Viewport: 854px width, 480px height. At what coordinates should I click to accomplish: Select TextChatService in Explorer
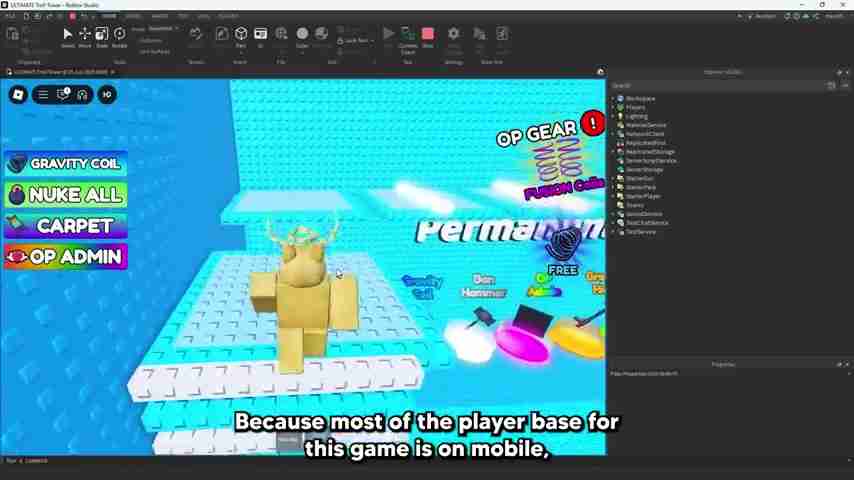[x=646, y=223]
